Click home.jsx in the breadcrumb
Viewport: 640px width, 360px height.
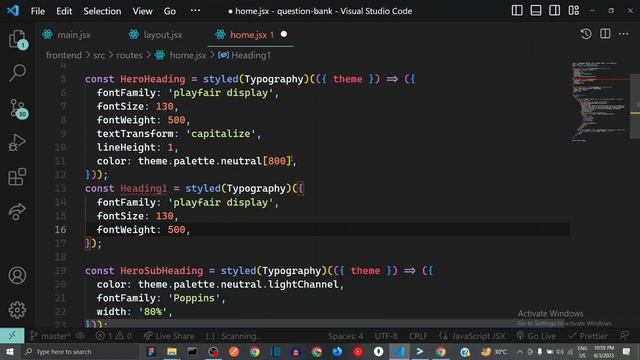click(188, 55)
